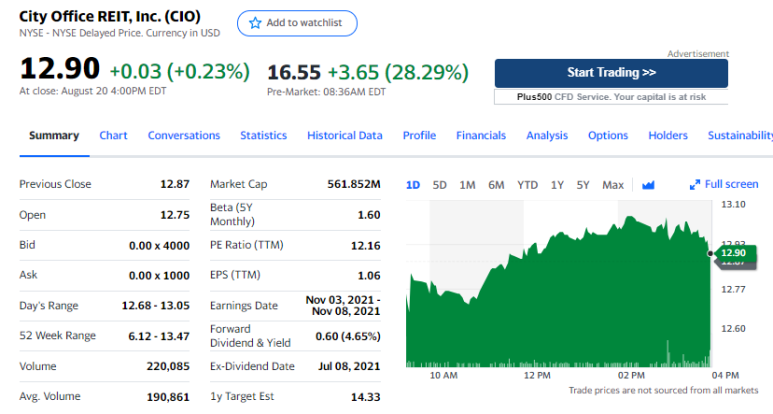The height and width of the screenshot is (414, 773).
Task: Click the Start Trading advertisement button
Action: click(x=611, y=73)
